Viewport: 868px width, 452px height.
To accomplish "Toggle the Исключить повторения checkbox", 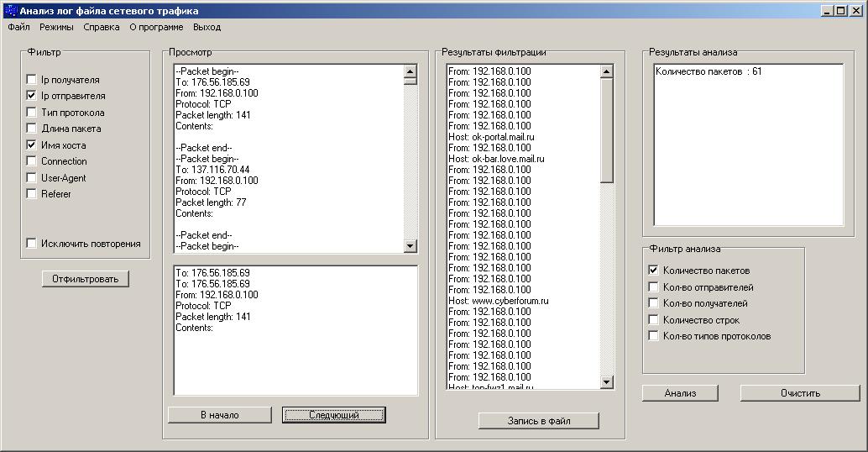I will point(32,243).
